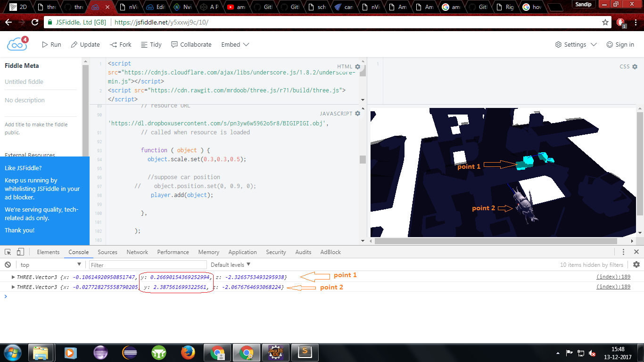The height and width of the screenshot is (362, 644).
Task: Open JavaScript panel settings gear
Action: coord(358,114)
